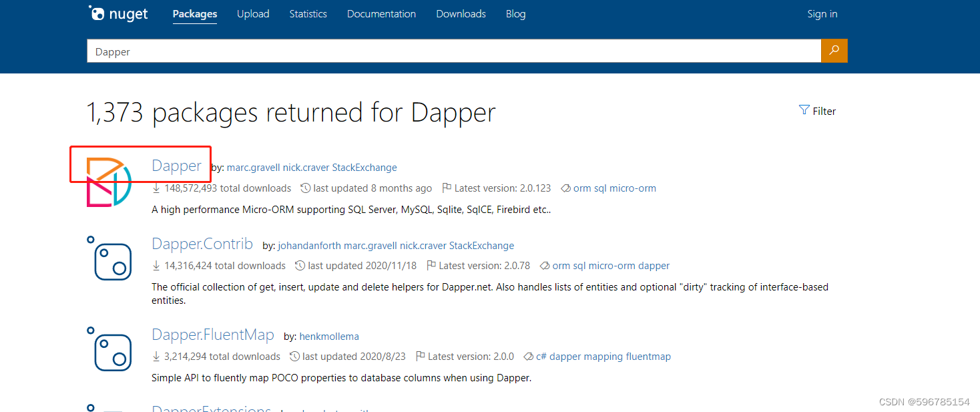
Task: Open nick.craver author link for Dapper
Action: [306, 168]
